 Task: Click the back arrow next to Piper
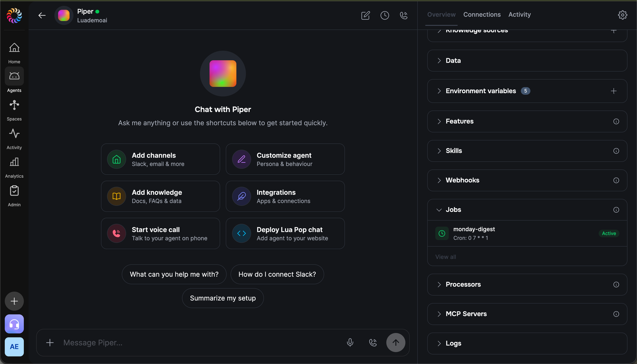[42, 15]
